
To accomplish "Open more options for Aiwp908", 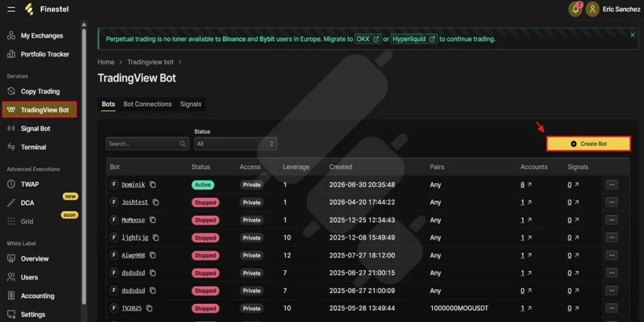I will [x=611, y=255].
